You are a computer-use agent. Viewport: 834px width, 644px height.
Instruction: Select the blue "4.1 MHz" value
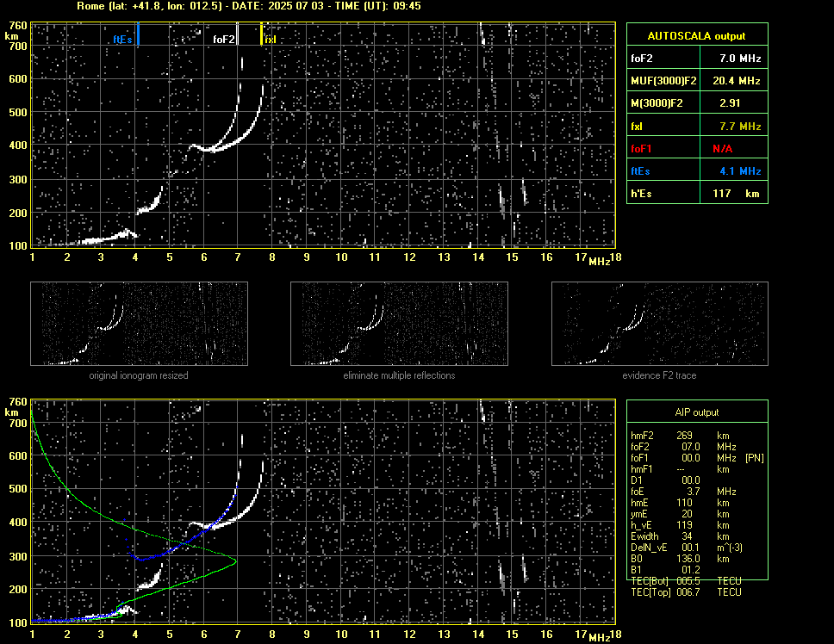[x=740, y=171]
